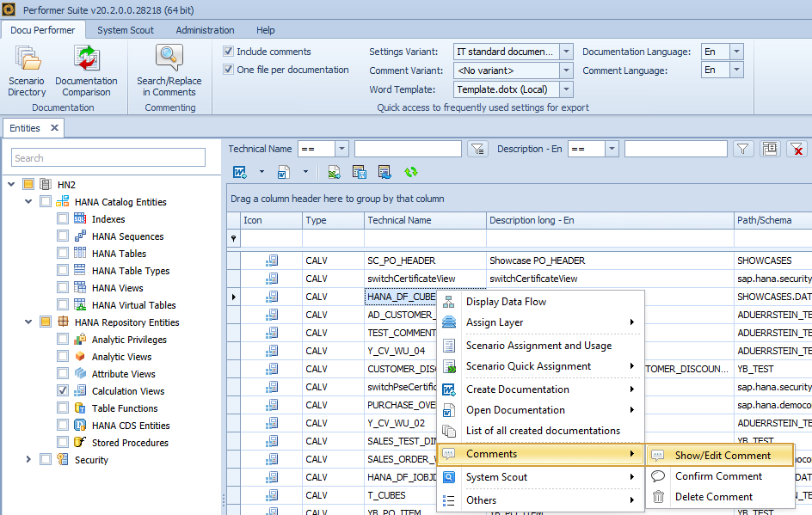The image size is (812, 515).
Task: Refresh the entity list
Action: [x=411, y=172]
